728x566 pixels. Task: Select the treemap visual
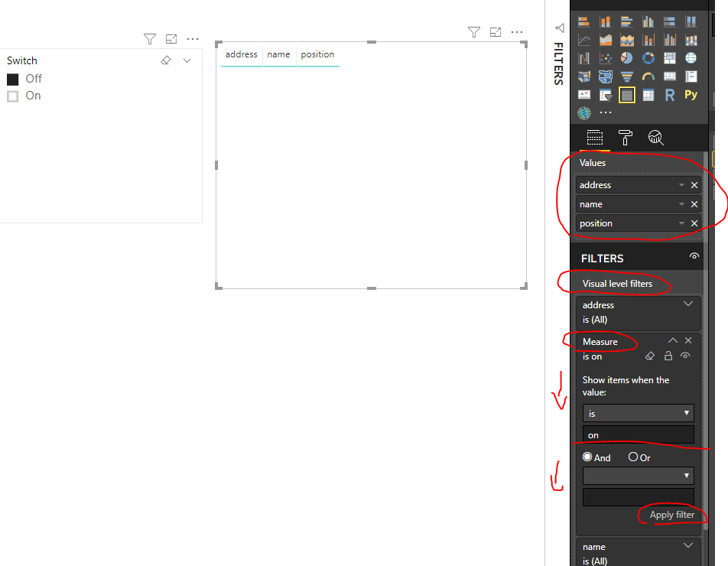pyautogui.click(x=670, y=58)
